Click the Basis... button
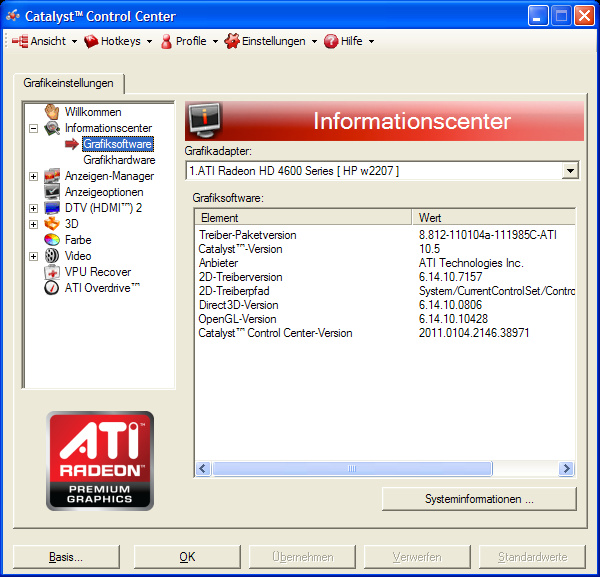Viewport: 600px width, 577px height. pyautogui.click(x=66, y=557)
